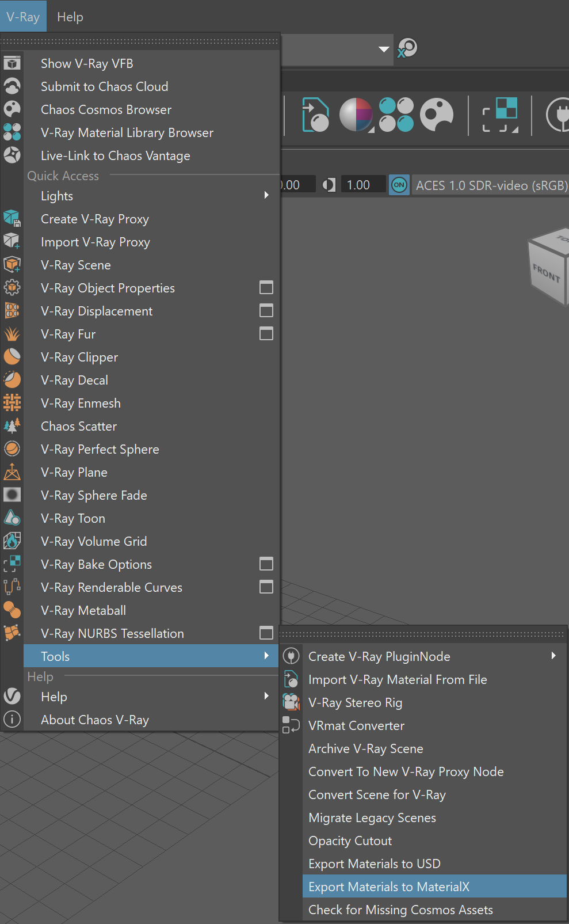Click the search reset magnifier icon
569x924 pixels.
[x=407, y=48]
